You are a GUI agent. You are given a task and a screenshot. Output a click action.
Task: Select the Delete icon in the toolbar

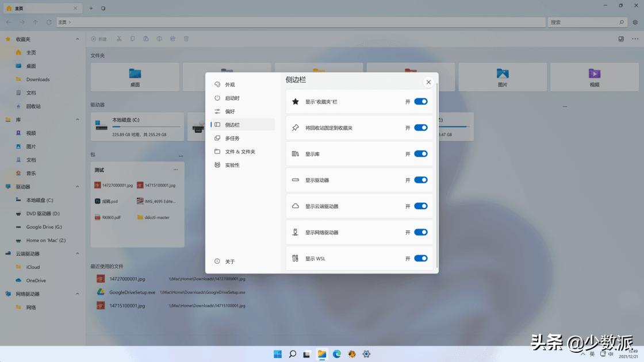click(x=185, y=38)
